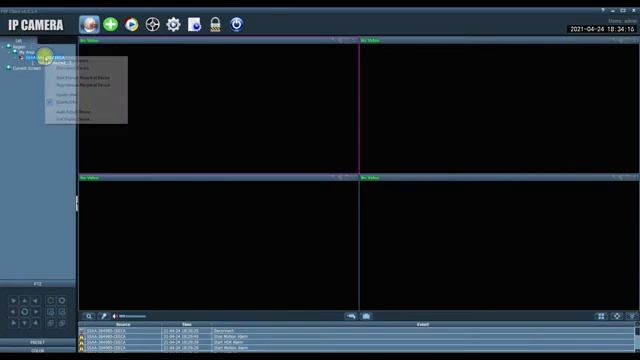This screenshot has height=360, width=640.
Task: Click the film reel toolbar icon
Action: tap(153, 24)
